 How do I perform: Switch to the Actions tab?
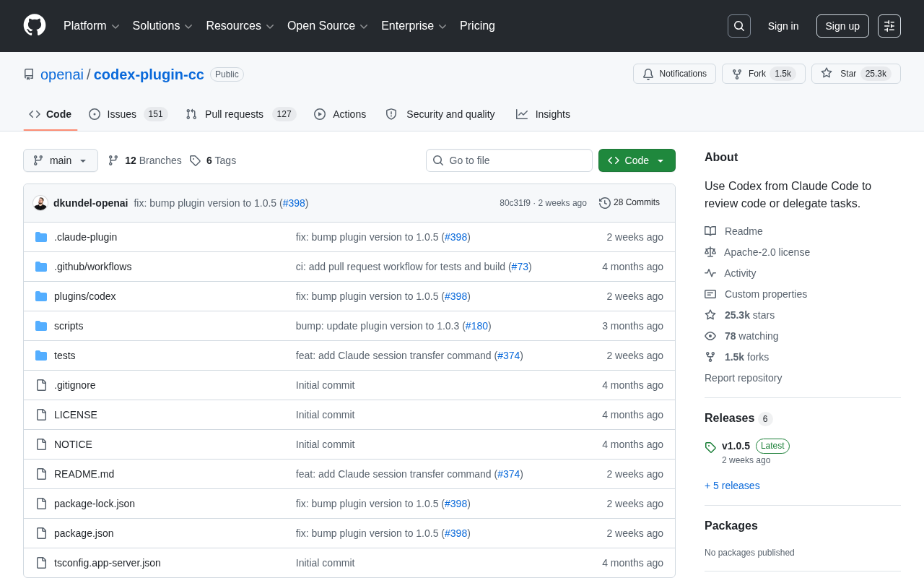click(340, 114)
